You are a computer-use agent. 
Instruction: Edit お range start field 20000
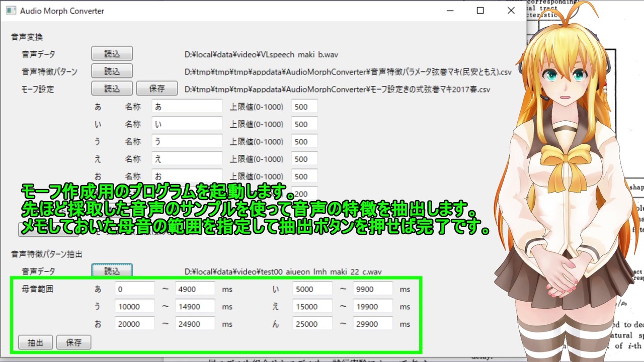(x=135, y=324)
